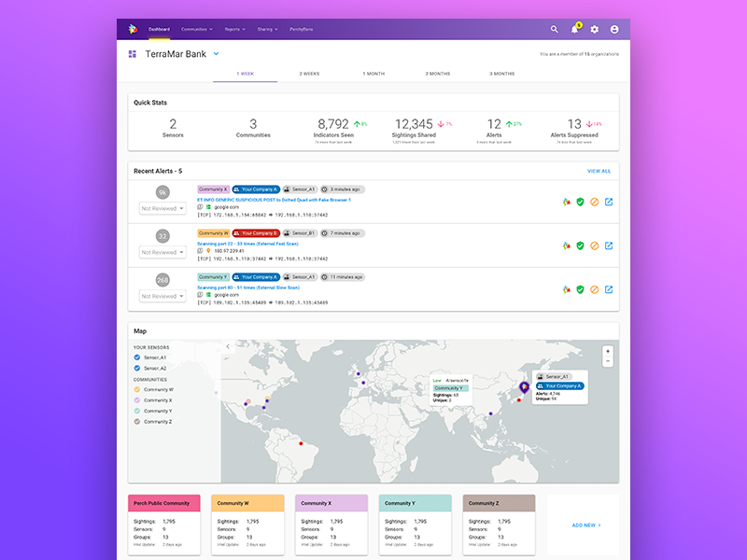Switch to 1 WEEK time range tab
Screen dimensions: 747x560
(x=246, y=74)
